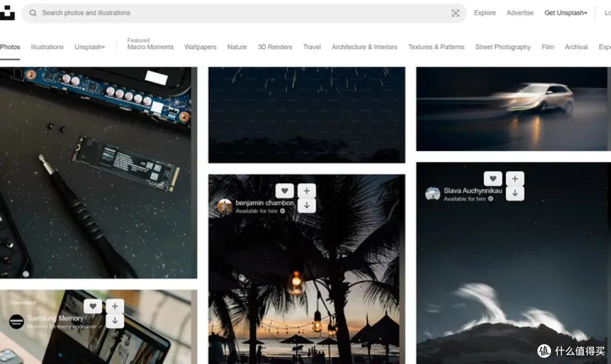Open the Samsung Memory sponsor link
This screenshot has height=364, width=611.
tap(55, 318)
